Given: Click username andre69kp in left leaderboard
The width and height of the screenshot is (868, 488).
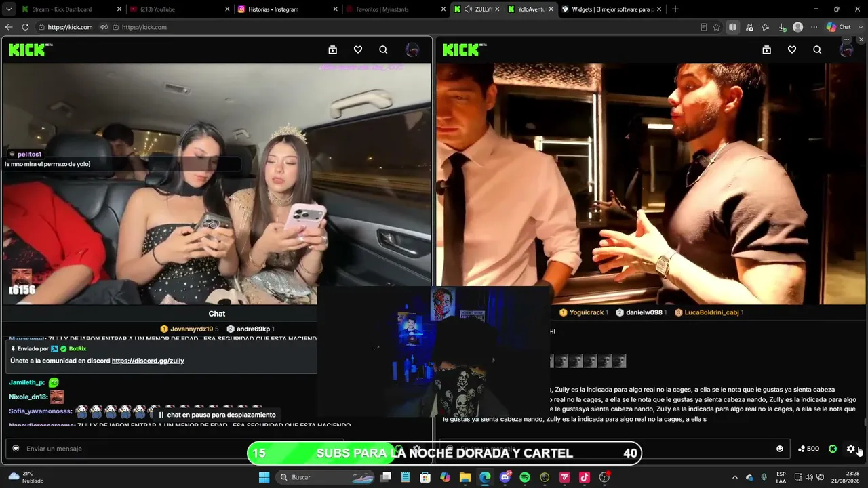Looking at the screenshot, I should pyautogui.click(x=253, y=329).
